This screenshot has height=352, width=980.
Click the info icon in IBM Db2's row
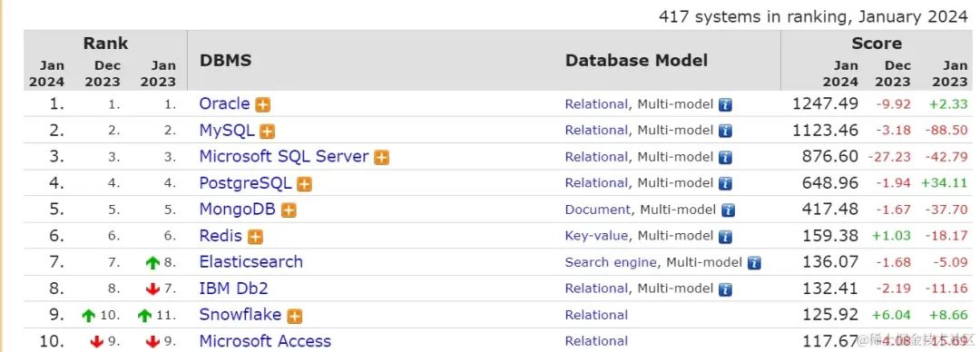[x=725, y=289]
